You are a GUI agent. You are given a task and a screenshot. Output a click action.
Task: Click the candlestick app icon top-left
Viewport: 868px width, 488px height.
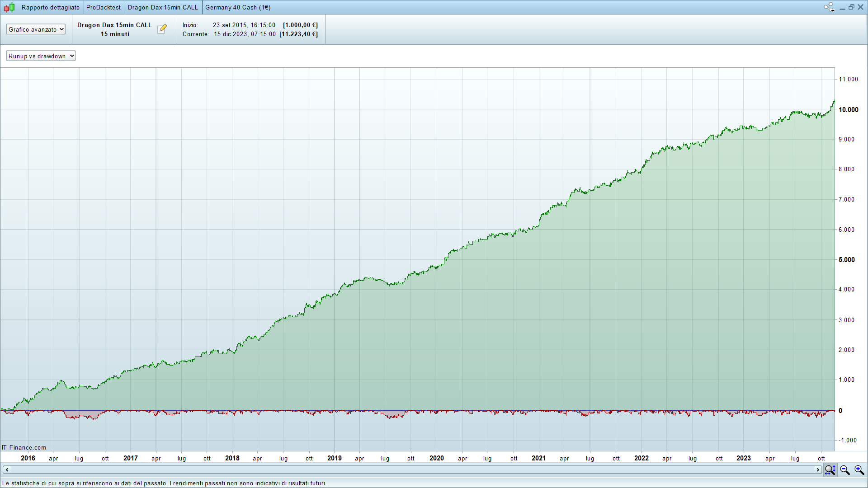9,7
